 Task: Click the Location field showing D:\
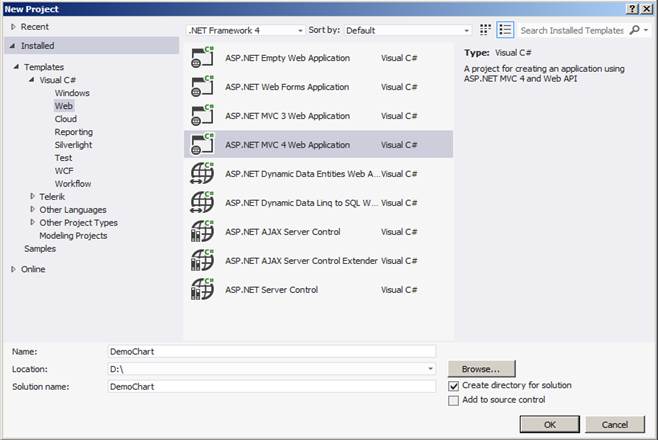click(272, 369)
